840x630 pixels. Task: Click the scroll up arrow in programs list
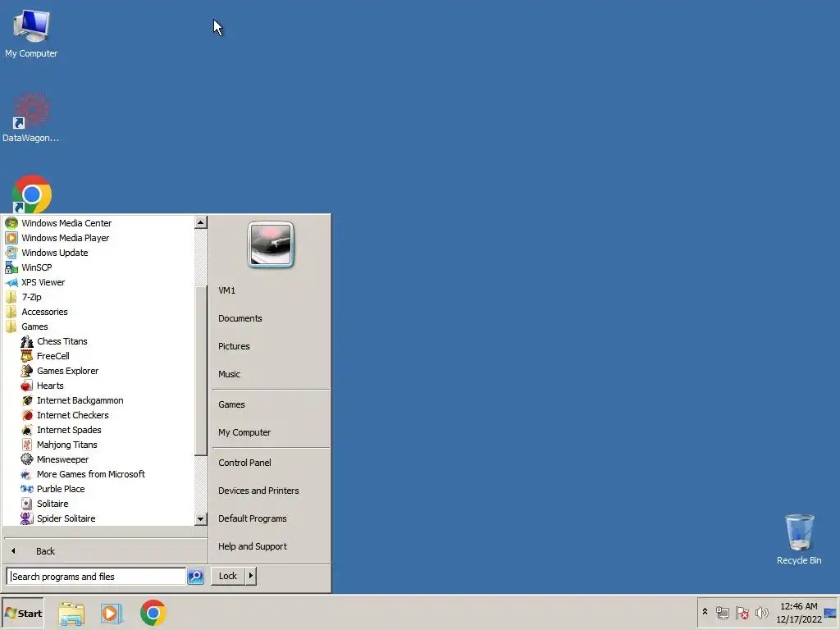click(x=200, y=221)
